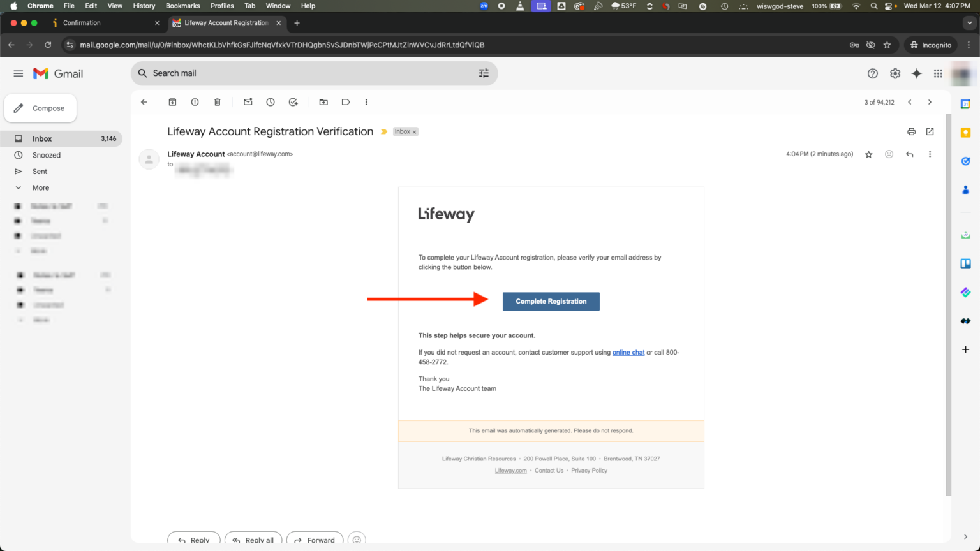Mark the message as unread
Viewport: 980px width, 551px height.
tap(248, 102)
